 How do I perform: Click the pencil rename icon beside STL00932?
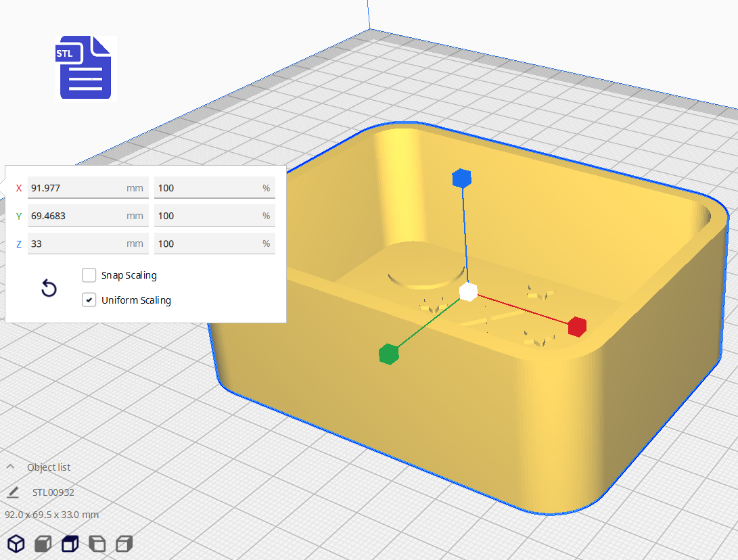click(x=13, y=492)
